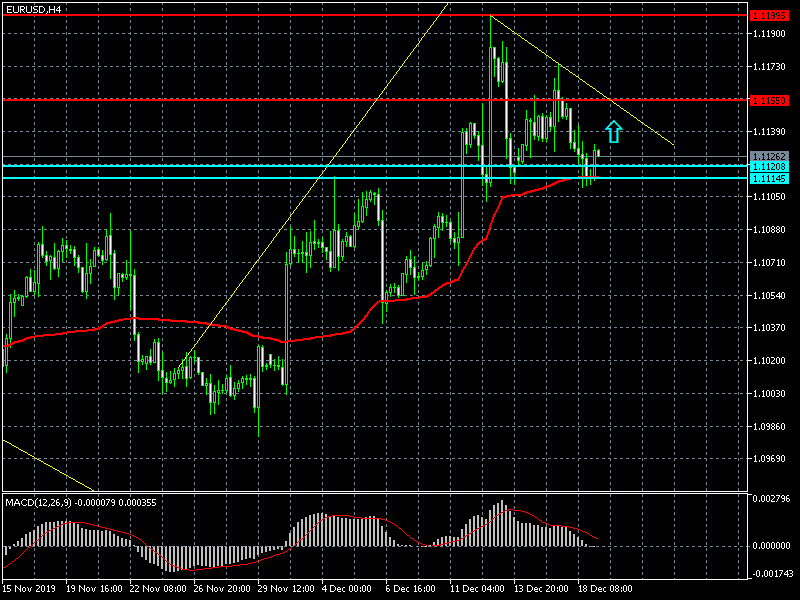
Task: Click the 1.11985 red price label
Action: click(x=769, y=16)
